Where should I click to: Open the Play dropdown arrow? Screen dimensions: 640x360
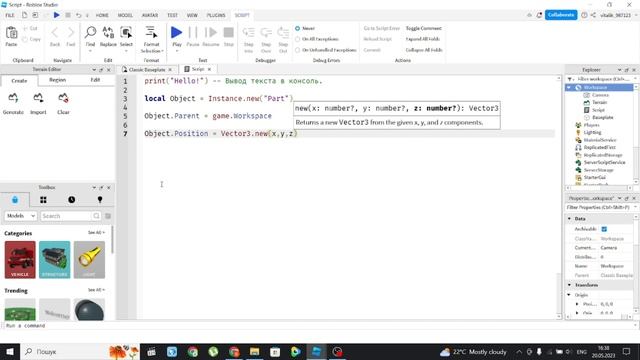coord(176,51)
